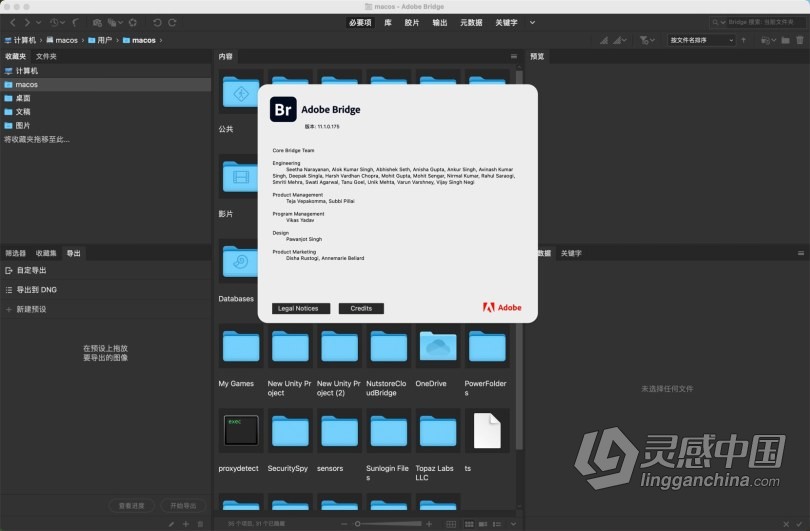
Task: Click 用户 in the path bar
Action: coord(100,40)
